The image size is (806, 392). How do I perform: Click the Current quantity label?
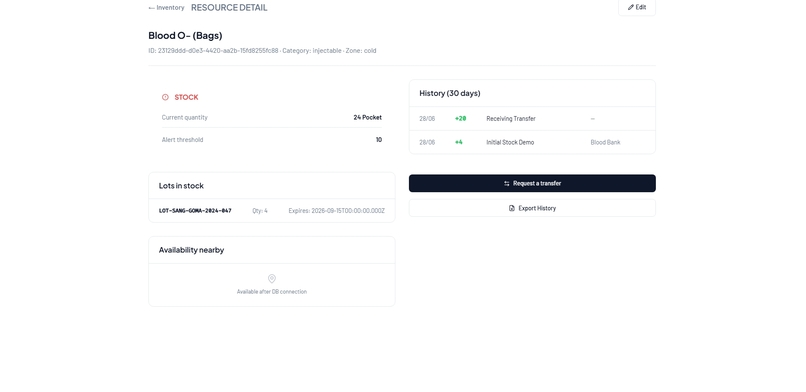point(185,117)
